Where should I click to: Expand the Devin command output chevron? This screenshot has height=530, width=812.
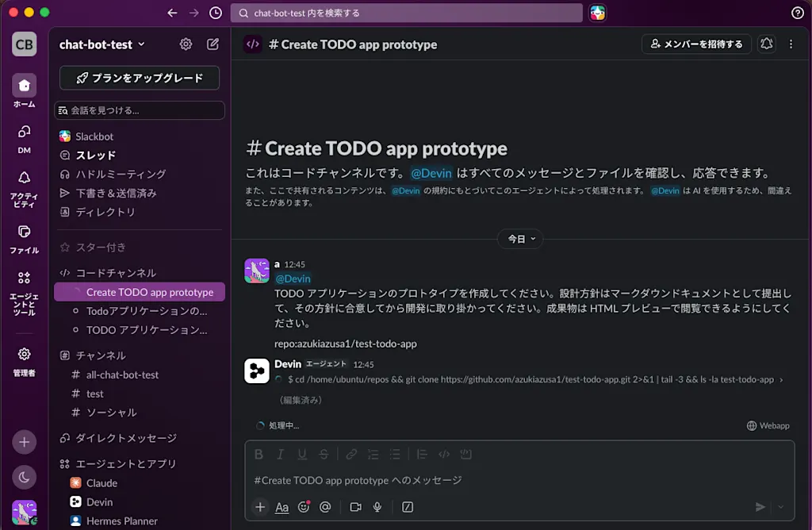[781, 380]
